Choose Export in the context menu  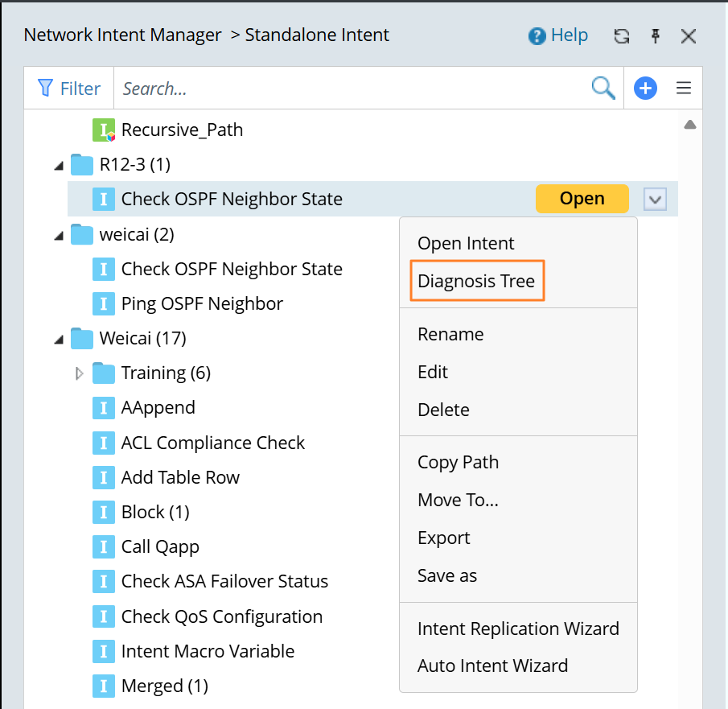pos(444,538)
